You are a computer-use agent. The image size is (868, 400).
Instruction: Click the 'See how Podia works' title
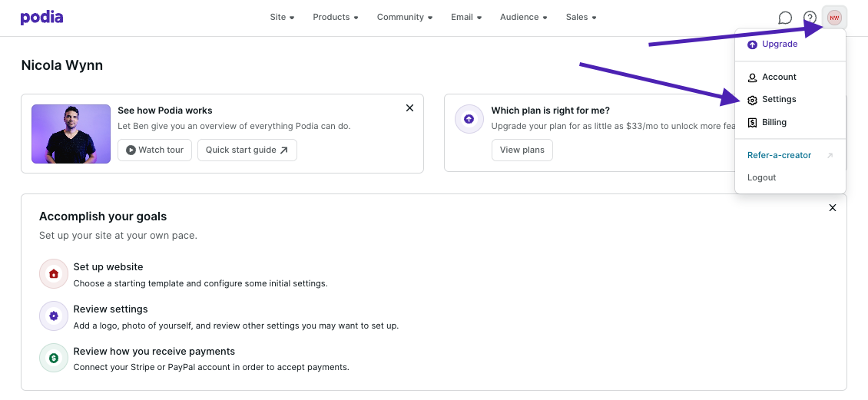[x=165, y=111]
